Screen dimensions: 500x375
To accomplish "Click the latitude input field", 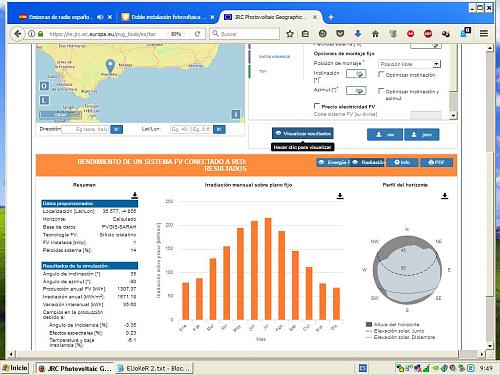I will pyautogui.click(x=180, y=129).
